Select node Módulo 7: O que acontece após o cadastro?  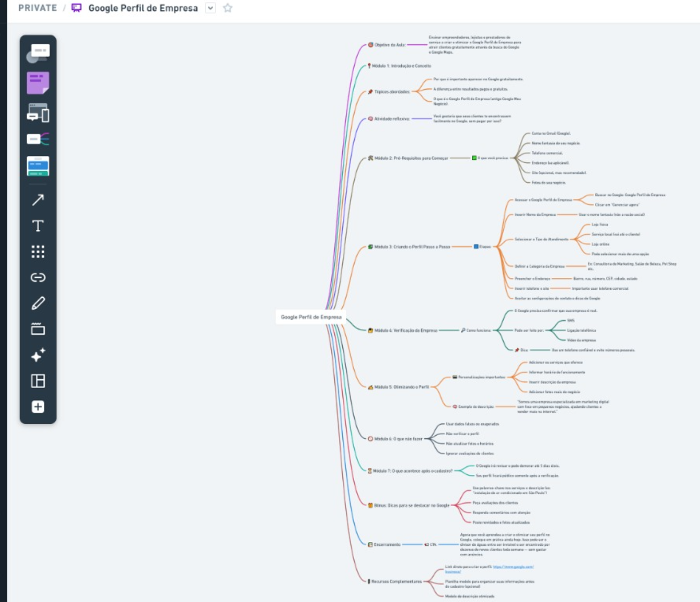point(410,470)
